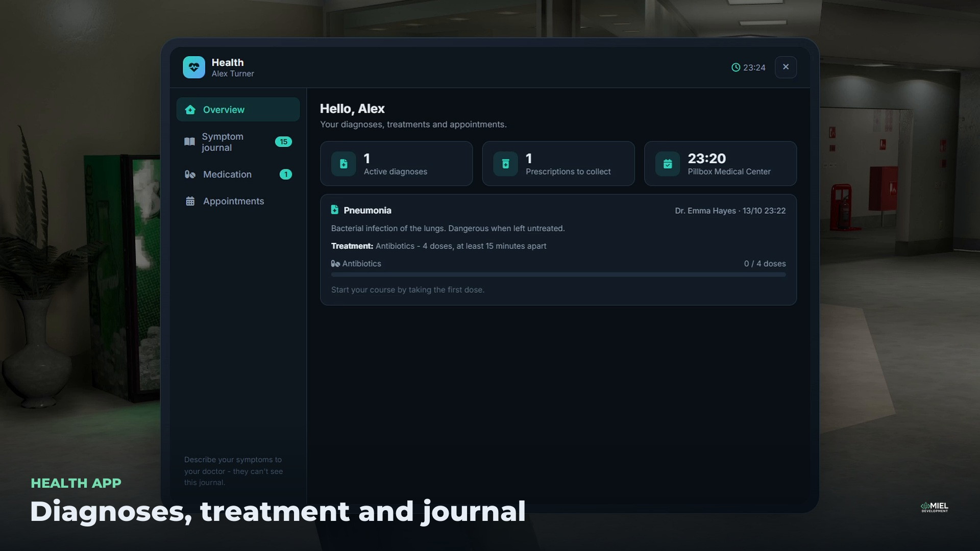Click the pill icon next to Antibiotics
Screen dimensions: 980x551
(x=335, y=264)
